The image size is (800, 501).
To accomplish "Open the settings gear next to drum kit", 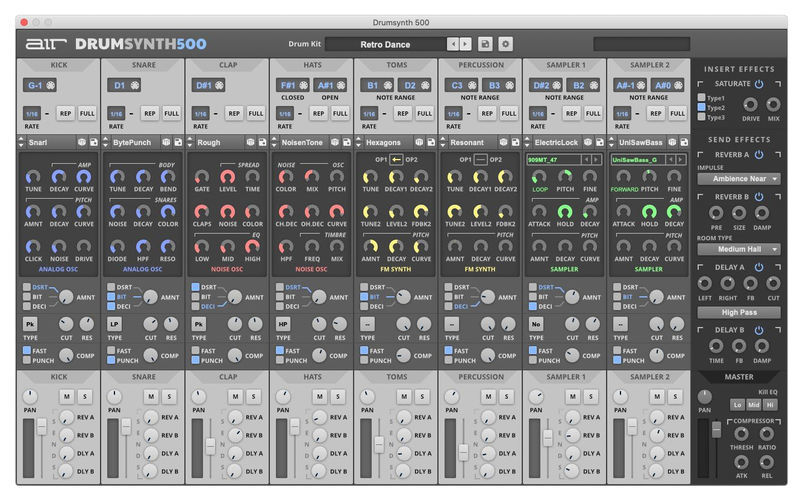I will pyautogui.click(x=505, y=44).
